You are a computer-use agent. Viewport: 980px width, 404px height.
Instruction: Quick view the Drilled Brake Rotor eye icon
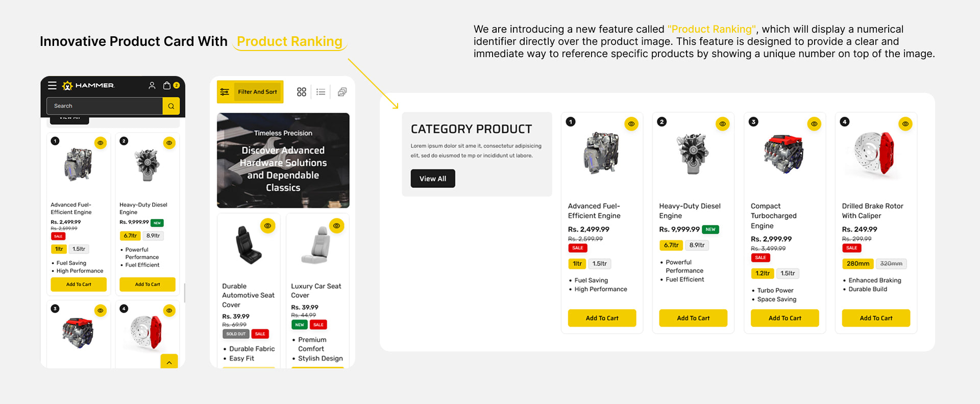tap(905, 124)
